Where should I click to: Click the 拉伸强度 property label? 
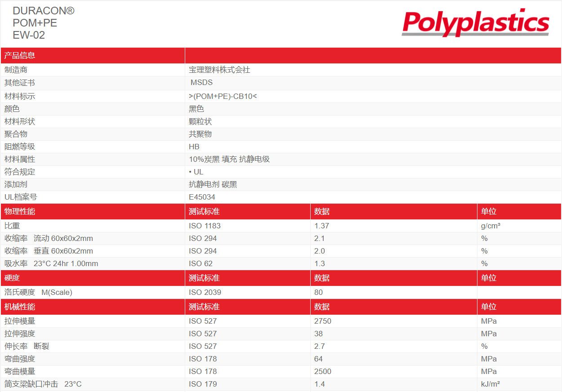click(x=20, y=334)
